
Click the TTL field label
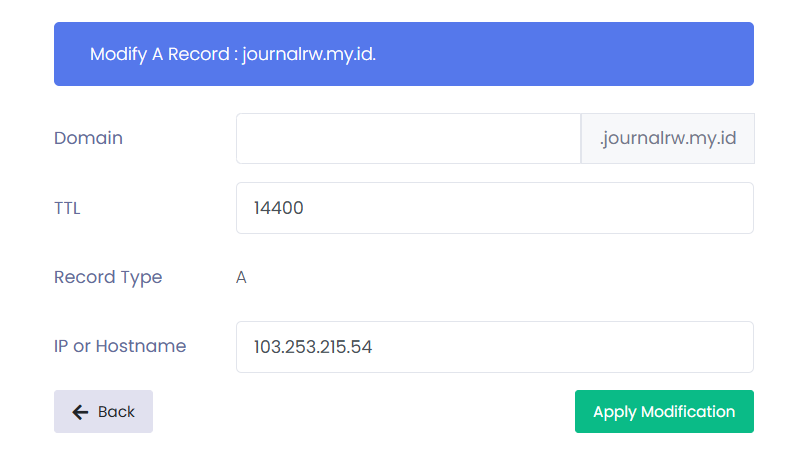67,208
